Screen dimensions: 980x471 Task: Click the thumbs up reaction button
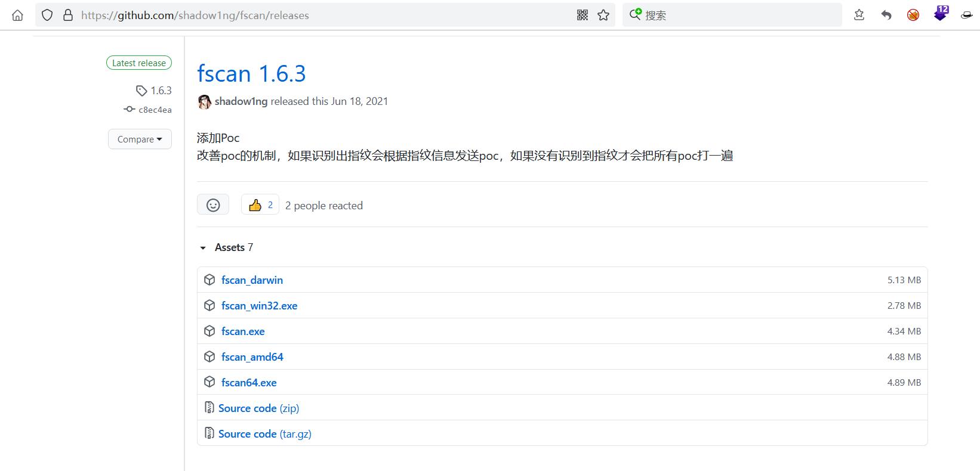[260, 205]
